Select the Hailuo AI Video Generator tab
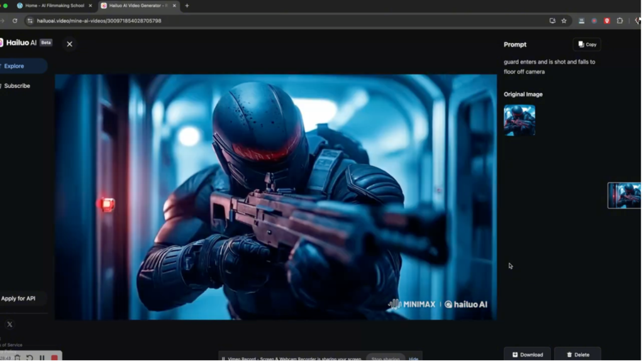 coord(139,6)
